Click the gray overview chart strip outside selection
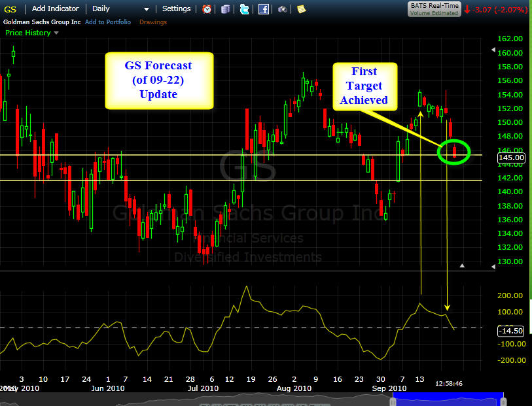This screenshot has width=532, height=406. 195,399
